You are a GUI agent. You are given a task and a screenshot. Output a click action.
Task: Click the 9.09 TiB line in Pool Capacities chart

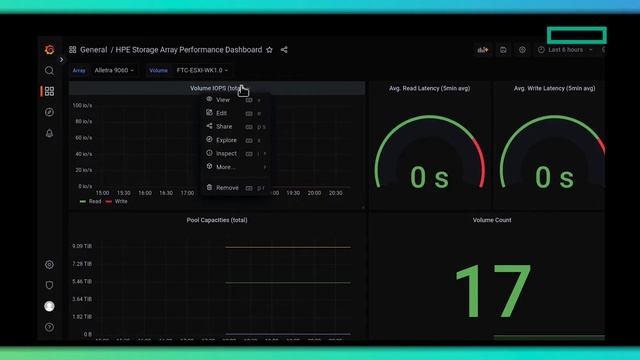(288, 247)
